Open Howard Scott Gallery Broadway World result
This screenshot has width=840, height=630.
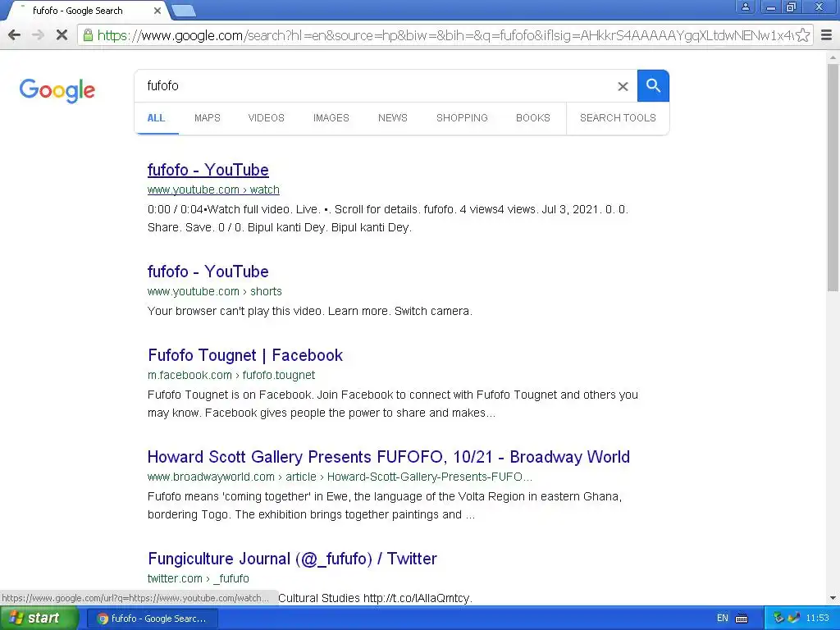(388, 457)
